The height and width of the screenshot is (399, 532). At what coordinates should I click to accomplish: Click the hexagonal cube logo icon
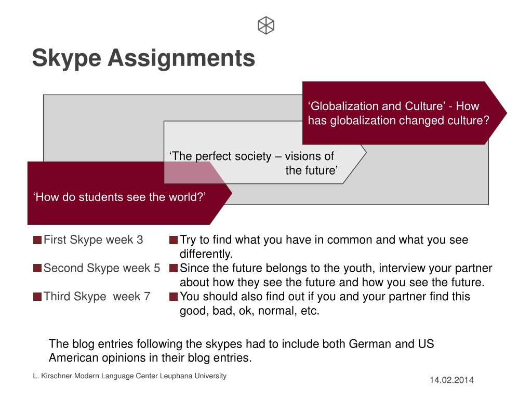pos(265,25)
